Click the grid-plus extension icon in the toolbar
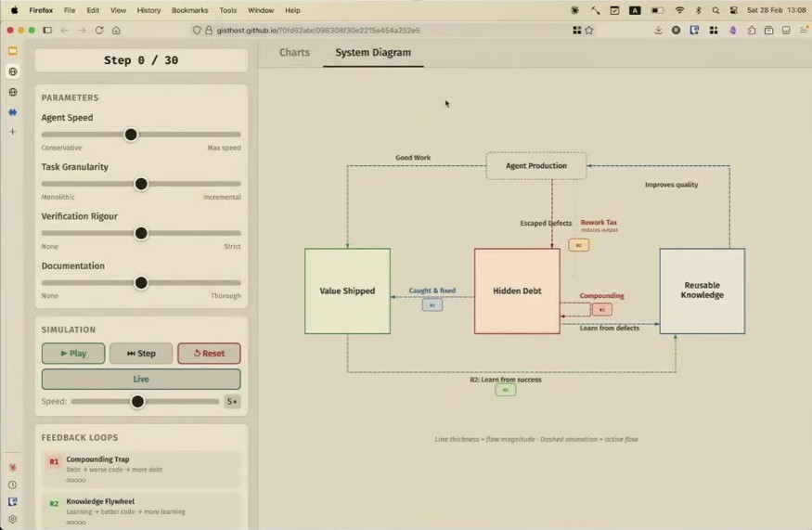The image size is (812, 530). point(714,30)
